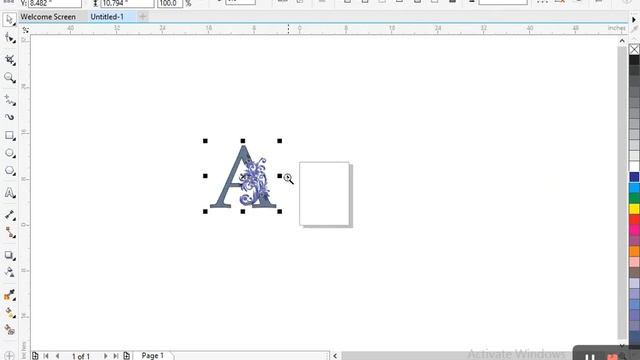Screen dimensions: 640x360
Task: Go to the next page
Action: tap(105, 356)
